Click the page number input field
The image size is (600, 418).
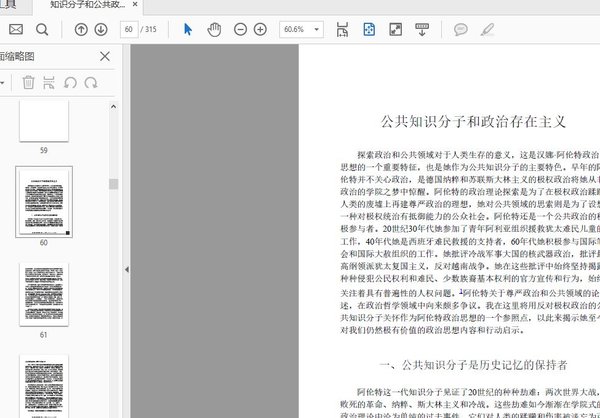pyautogui.click(x=128, y=29)
